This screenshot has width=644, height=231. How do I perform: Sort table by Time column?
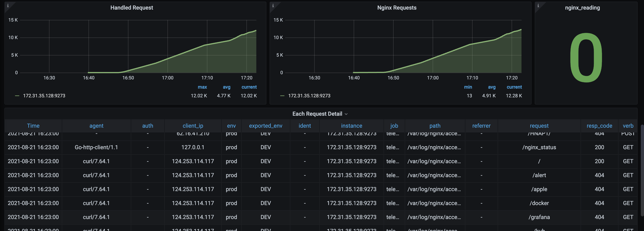coord(33,126)
